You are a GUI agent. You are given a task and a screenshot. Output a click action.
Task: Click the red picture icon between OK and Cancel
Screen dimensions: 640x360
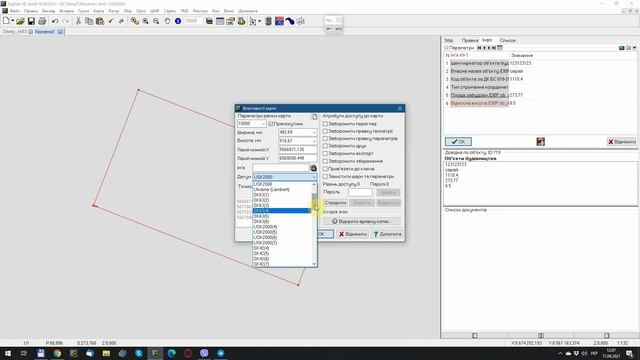(540, 142)
